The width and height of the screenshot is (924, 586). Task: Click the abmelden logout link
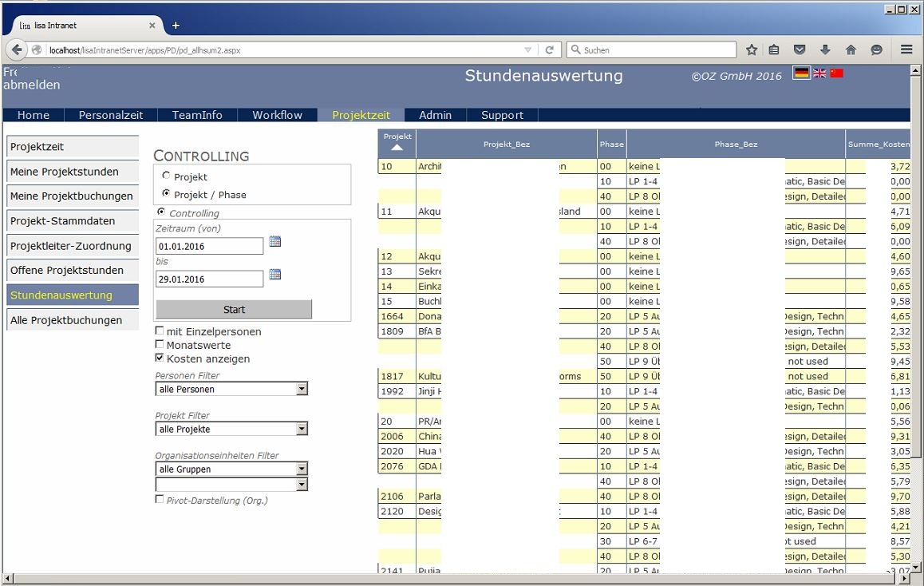[x=32, y=85]
